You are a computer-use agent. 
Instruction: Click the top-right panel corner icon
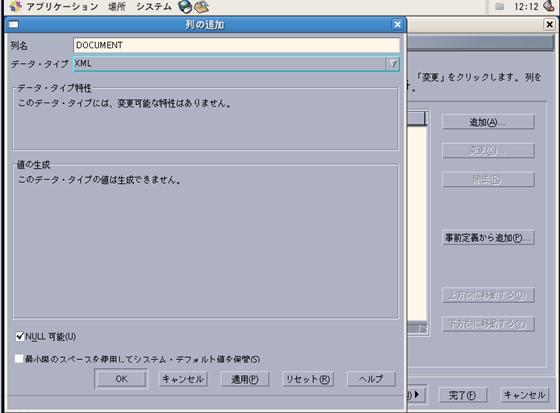549,6
